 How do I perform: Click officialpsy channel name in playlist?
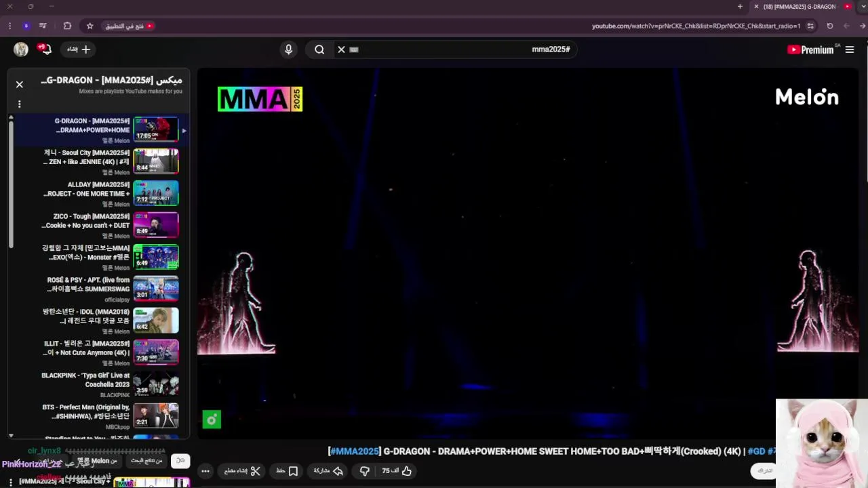click(x=117, y=300)
